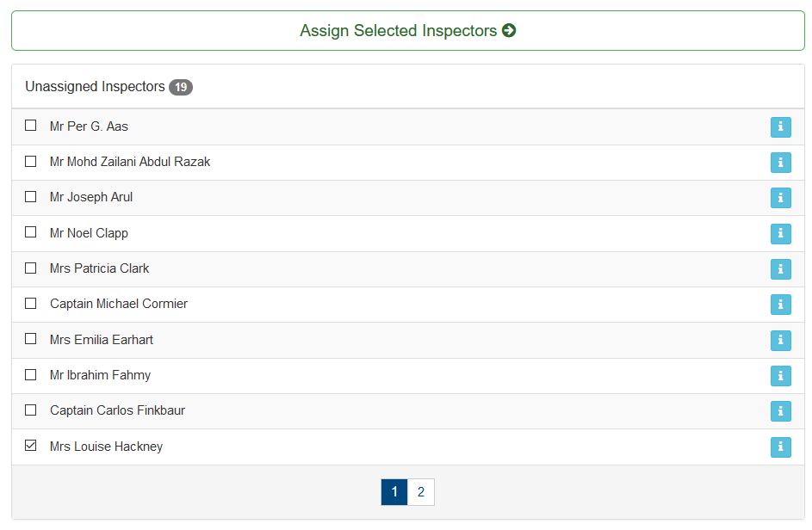Open Captain Carlos Finkbaur info icon

780,411
